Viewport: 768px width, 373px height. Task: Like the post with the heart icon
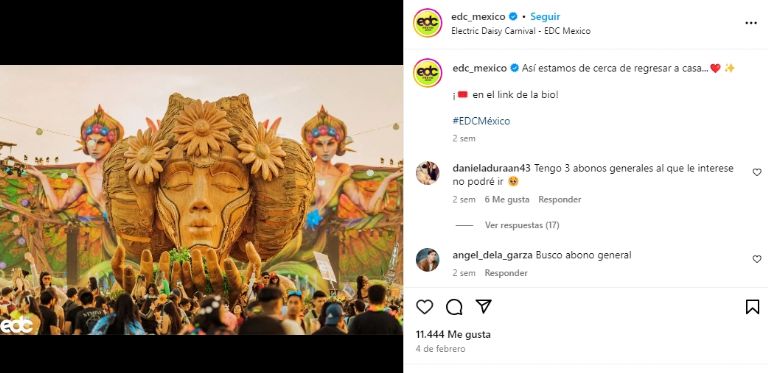(x=424, y=307)
